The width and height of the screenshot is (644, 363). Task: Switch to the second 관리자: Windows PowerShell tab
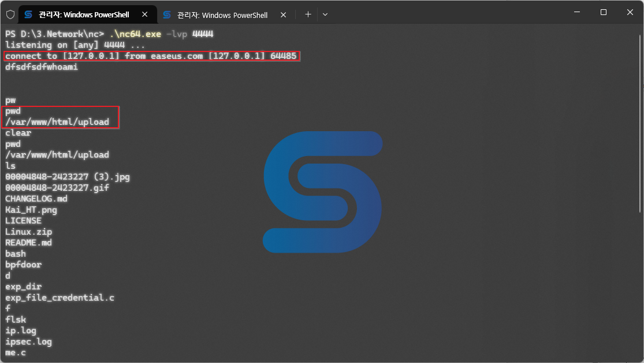click(x=227, y=15)
